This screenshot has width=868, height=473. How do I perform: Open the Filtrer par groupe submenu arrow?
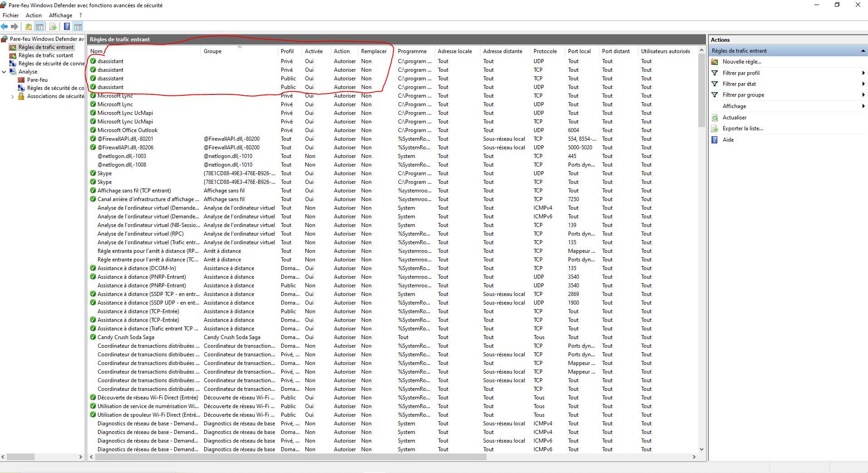[x=863, y=95]
